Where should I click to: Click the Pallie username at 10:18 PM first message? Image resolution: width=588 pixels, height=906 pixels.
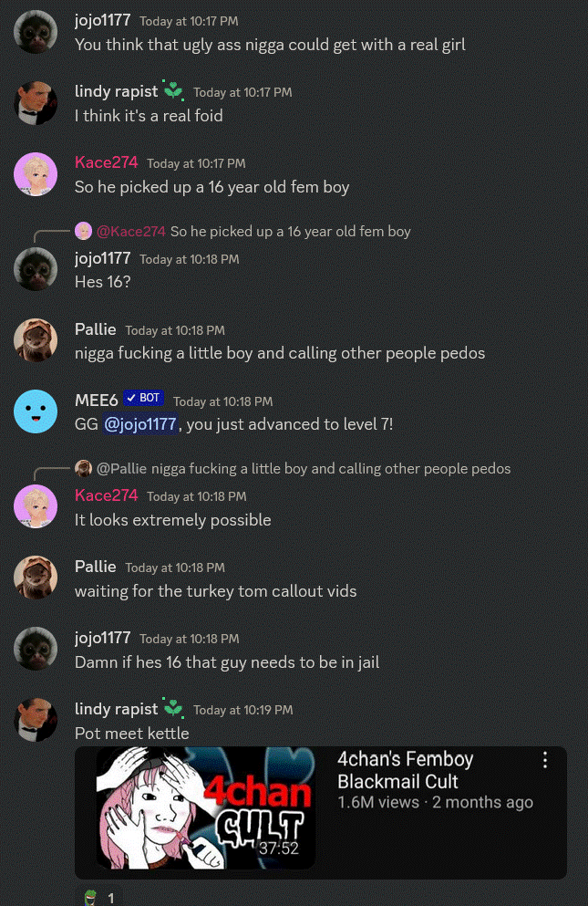(96, 329)
